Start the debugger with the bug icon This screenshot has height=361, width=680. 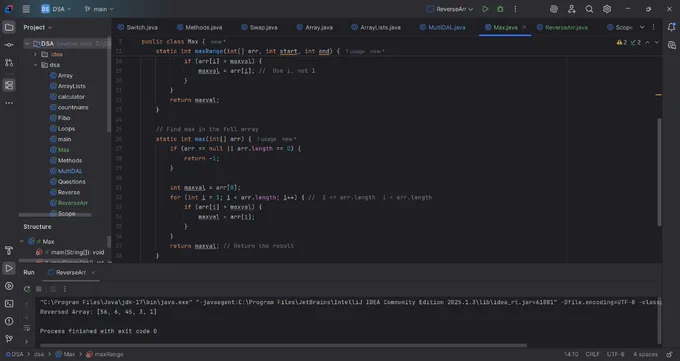[x=500, y=9]
